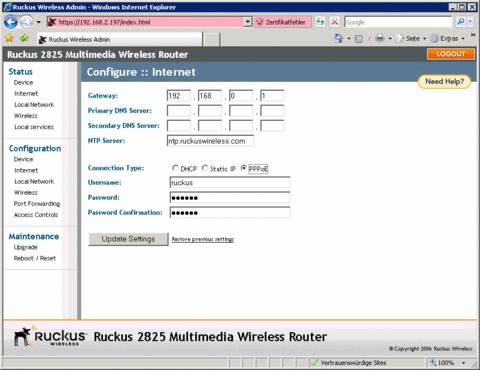
Task: Select the Ruckus Wireless Admin tab
Action: point(119,39)
